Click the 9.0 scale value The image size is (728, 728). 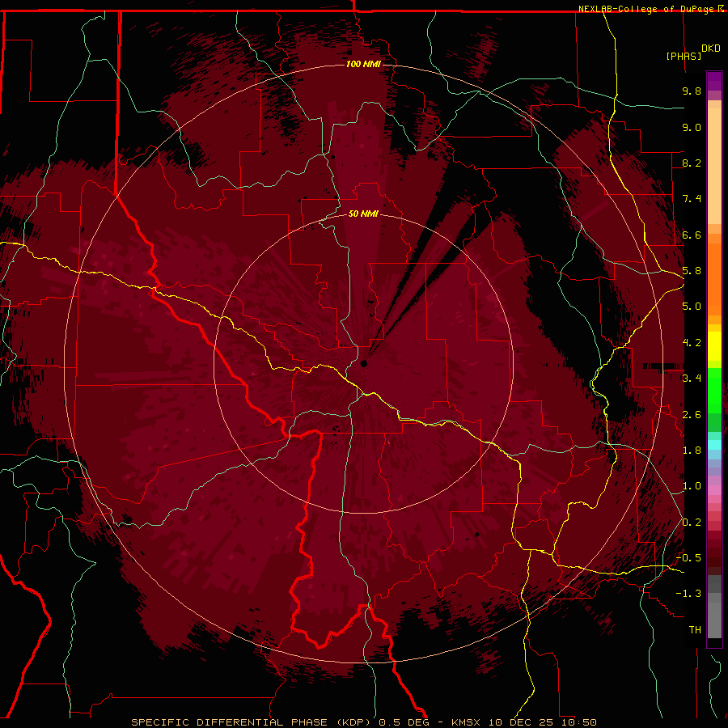point(692,127)
